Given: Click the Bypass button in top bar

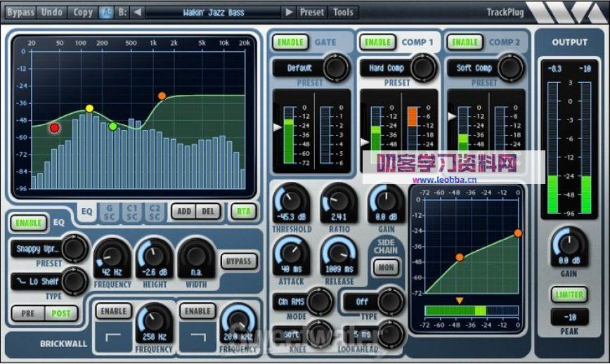Looking at the screenshot, I should coord(20,12).
